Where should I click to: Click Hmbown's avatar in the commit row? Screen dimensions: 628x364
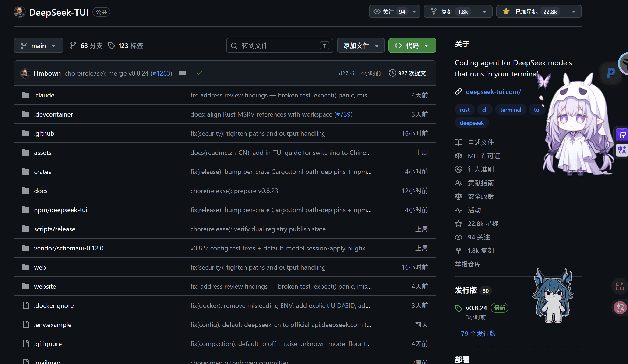tap(25, 73)
